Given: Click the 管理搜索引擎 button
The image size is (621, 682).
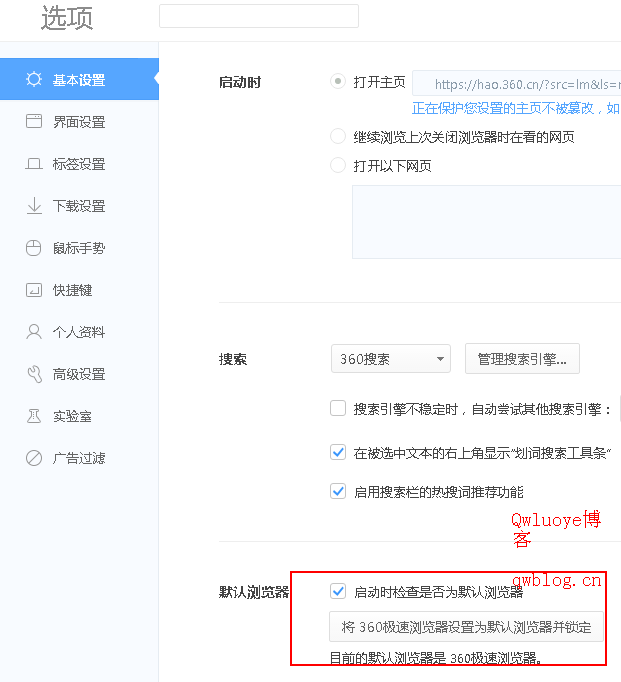Looking at the screenshot, I should pyautogui.click(x=522, y=359).
